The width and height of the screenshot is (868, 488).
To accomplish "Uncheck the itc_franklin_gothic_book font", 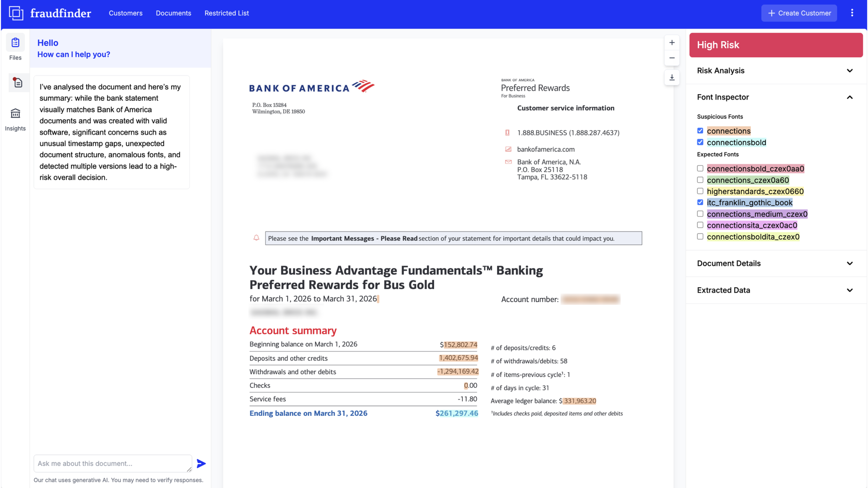I will coord(700,202).
